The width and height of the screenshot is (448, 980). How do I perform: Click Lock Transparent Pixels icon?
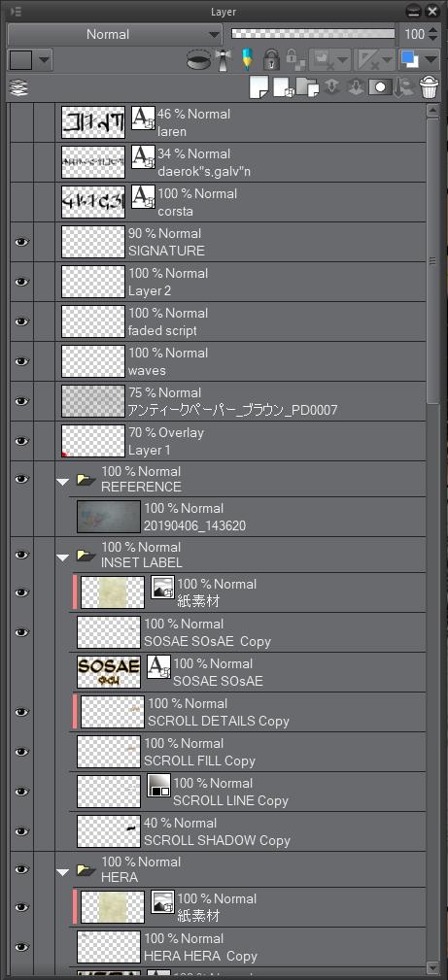click(295, 60)
